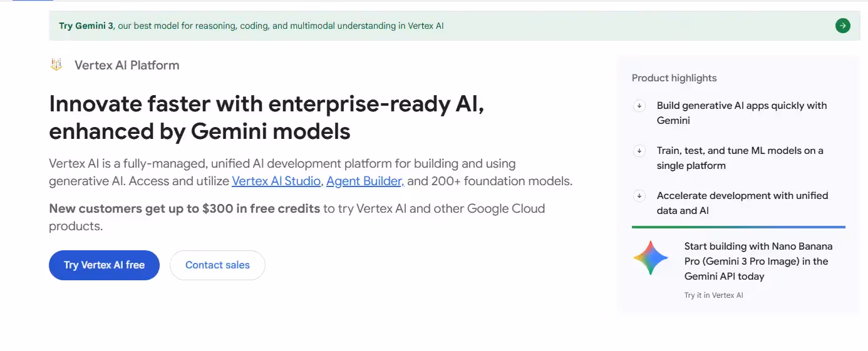Screen dimensions: 868x351
Task: Click the Innovate faster with enterprise-ready AI headline
Action: click(x=267, y=117)
